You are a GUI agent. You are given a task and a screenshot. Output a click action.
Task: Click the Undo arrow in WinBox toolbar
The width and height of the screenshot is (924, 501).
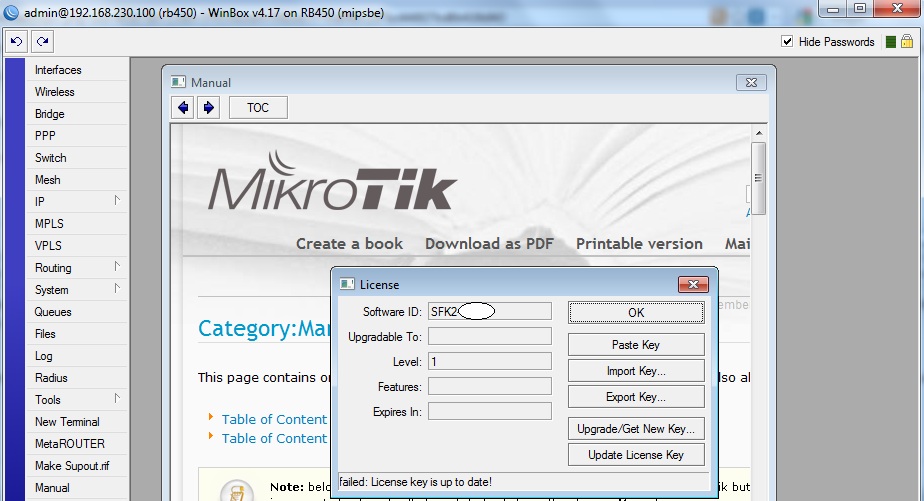[16, 42]
